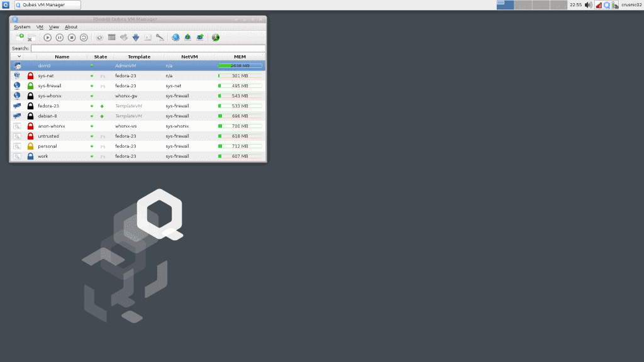Open the View menu
Viewport: 644px width, 362px height.
54,27
